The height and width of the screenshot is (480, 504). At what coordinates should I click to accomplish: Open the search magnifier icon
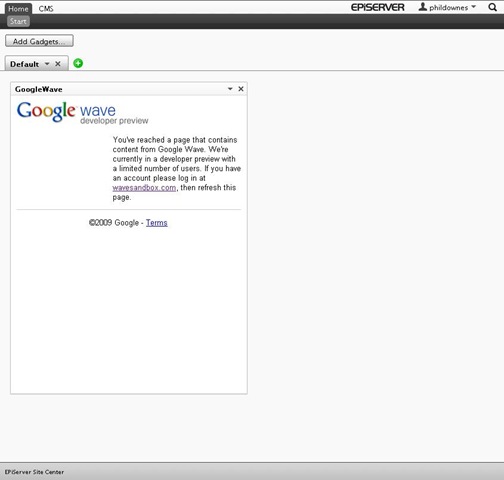click(492, 7)
